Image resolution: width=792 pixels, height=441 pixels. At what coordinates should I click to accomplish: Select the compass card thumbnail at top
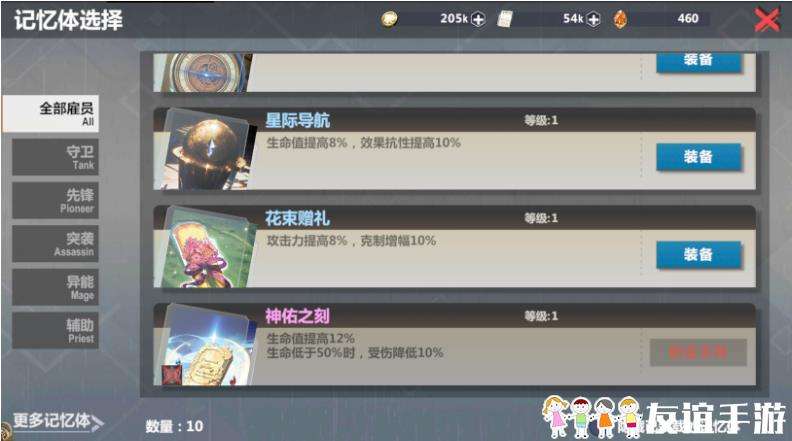click(204, 72)
